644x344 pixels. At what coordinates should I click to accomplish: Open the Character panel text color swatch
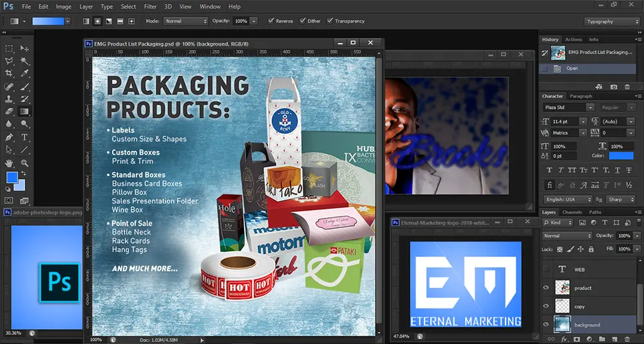621,156
